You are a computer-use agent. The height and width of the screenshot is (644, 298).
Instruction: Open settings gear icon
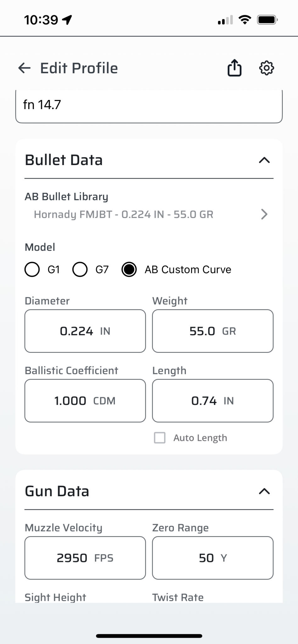(x=267, y=68)
